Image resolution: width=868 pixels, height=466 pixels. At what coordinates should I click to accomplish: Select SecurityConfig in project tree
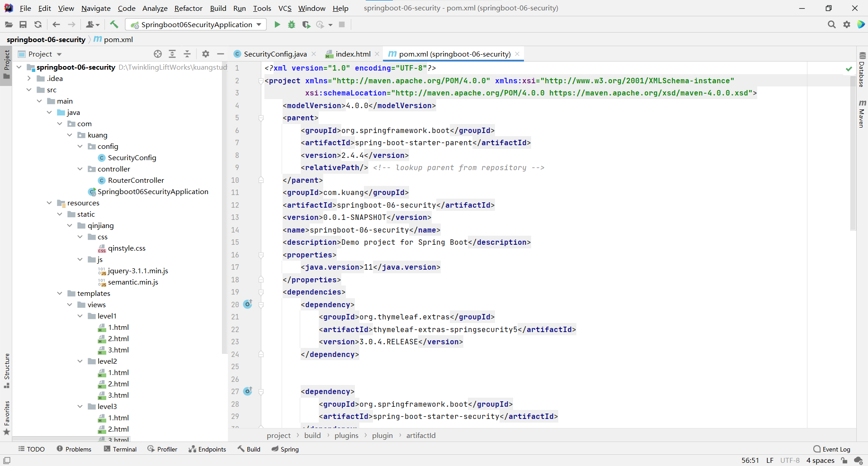coord(132,157)
